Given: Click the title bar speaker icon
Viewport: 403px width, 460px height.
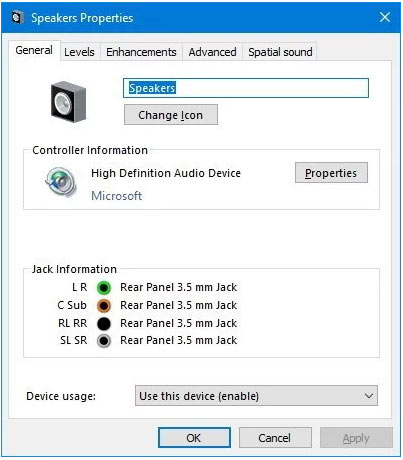Looking at the screenshot, I should click(x=17, y=17).
